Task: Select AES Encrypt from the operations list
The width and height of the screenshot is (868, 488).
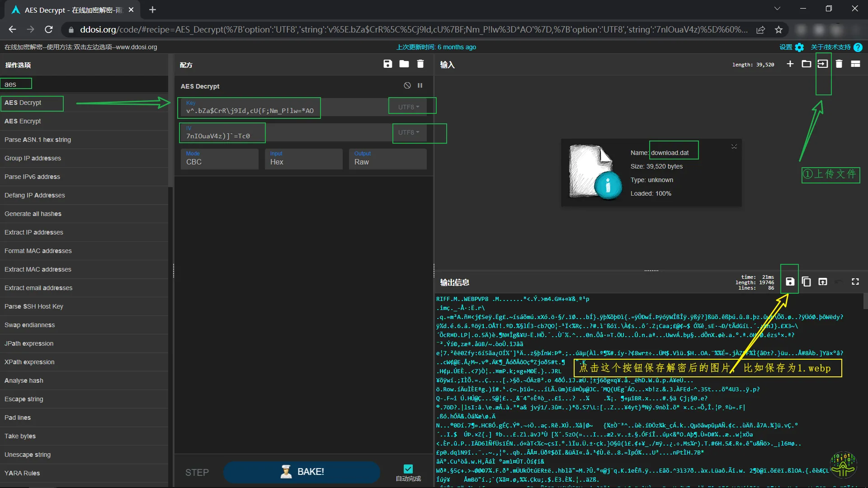Action: point(23,121)
